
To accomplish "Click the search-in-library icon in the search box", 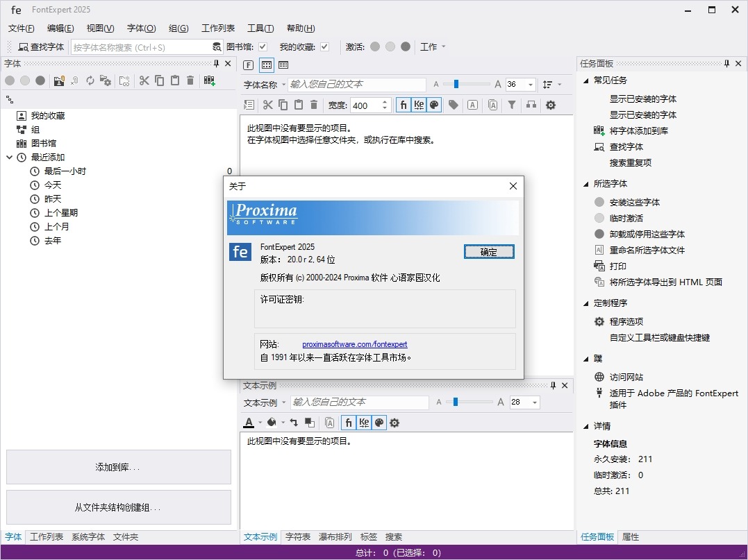I will 217,46.
